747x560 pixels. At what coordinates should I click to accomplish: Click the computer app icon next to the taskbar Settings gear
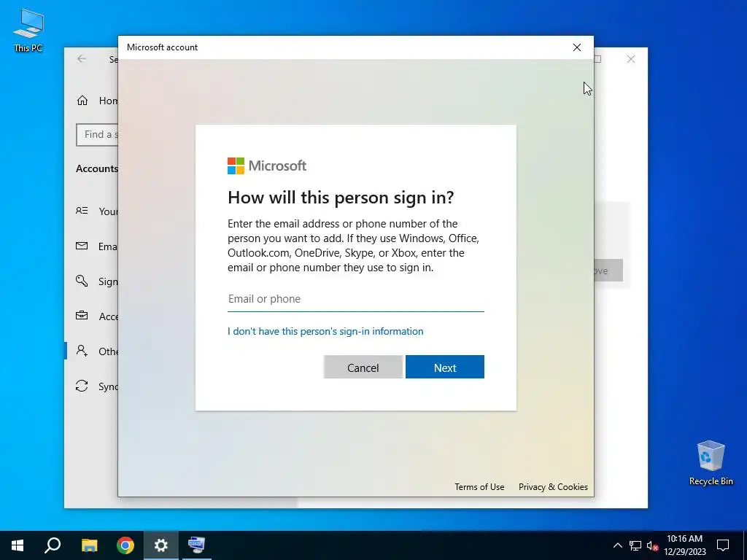tap(197, 545)
